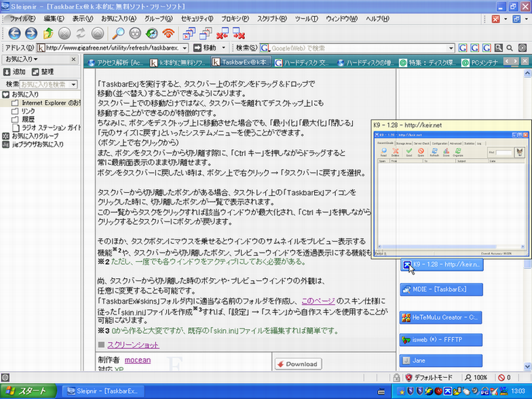Click the gray binoculars-style round icon

point(135,33)
